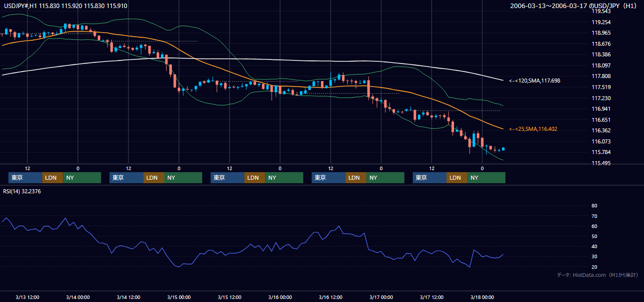Image resolution: width=644 pixels, height=302 pixels.
Task: Click the 3/17 00:00 time axis label
Action: [x=381, y=297]
